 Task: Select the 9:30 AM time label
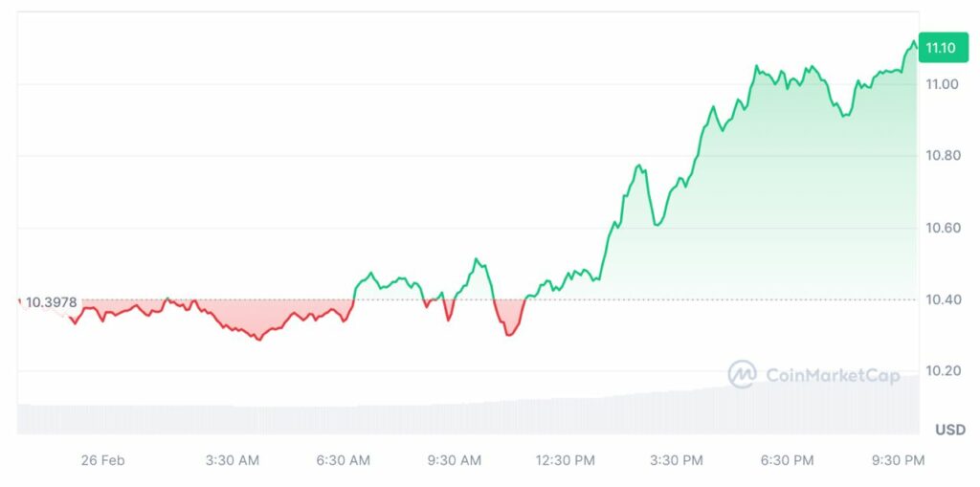(x=455, y=461)
